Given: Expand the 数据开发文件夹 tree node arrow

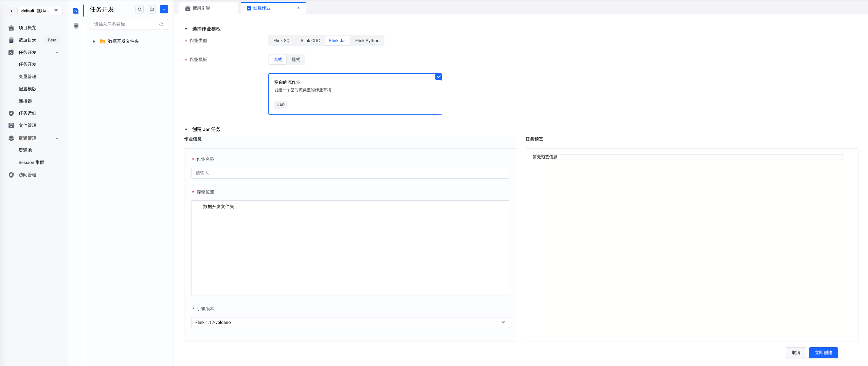Looking at the screenshot, I should coord(94,41).
